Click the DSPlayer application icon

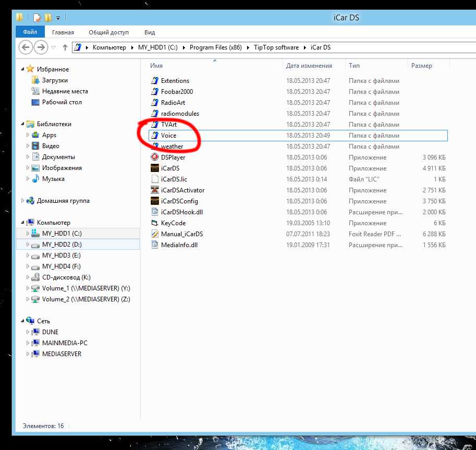click(x=154, y=157)
